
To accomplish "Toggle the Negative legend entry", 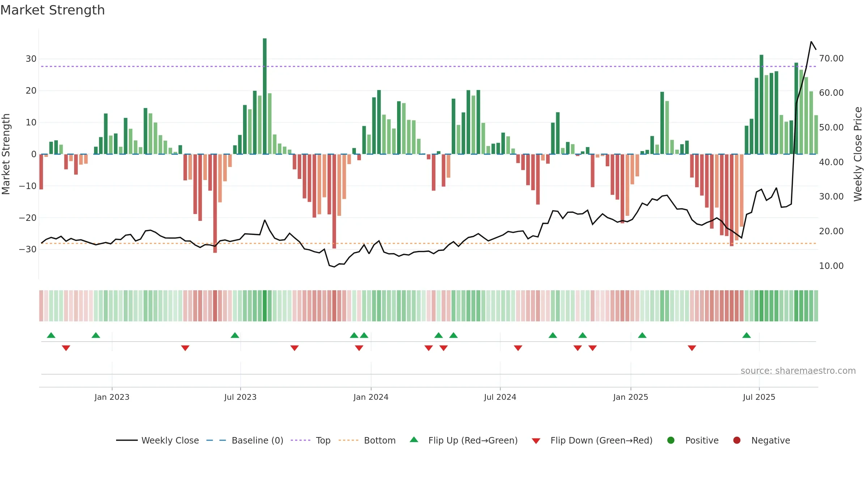I will click(x=761, y=440).
